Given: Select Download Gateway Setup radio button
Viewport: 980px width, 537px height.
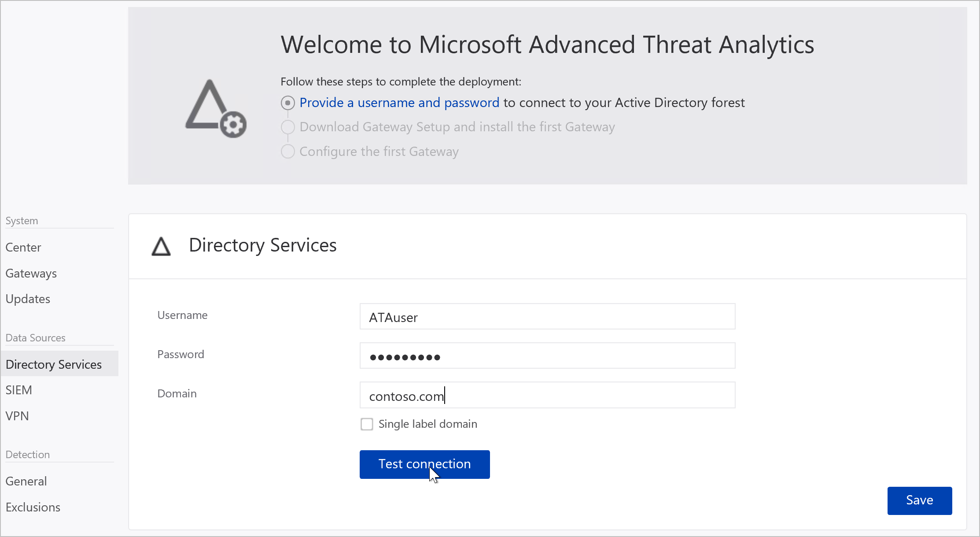Looking at the screenshot, I should (287, 127).
